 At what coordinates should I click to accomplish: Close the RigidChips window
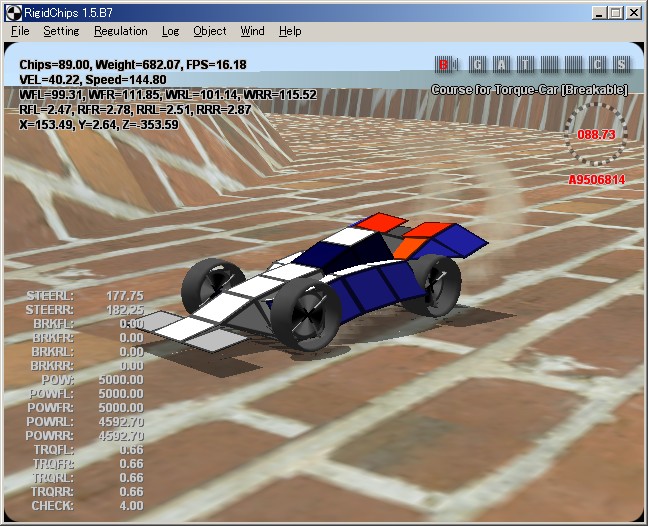pos(634,13)
